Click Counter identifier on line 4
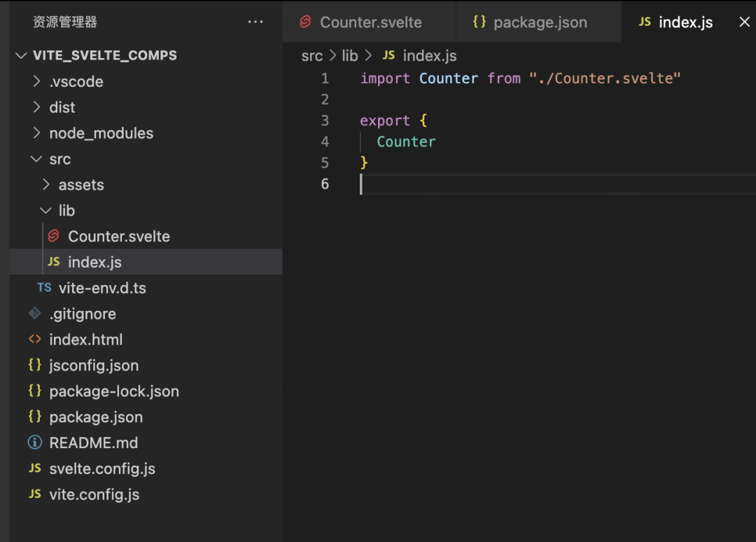 click(406, 141)
